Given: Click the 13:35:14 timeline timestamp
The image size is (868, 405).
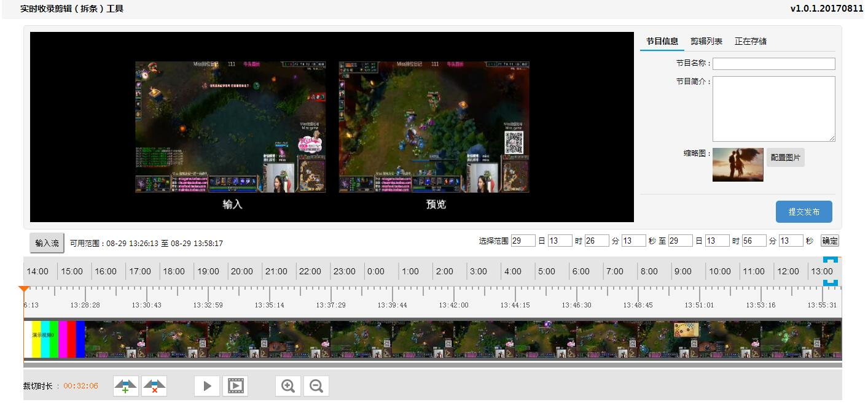Looking at the screenshot, I should tap(269, 305).
